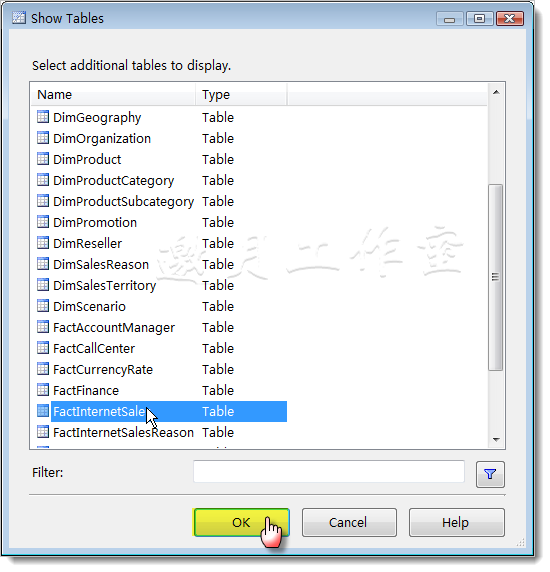Apply filter using the funnel icon button
This screenshot has height=572, width=550.
(490, 474)
